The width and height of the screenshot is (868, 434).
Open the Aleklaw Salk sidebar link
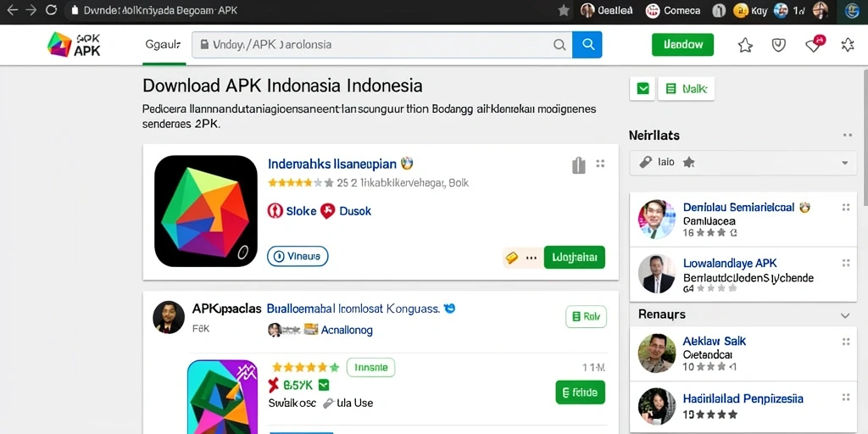714,341
